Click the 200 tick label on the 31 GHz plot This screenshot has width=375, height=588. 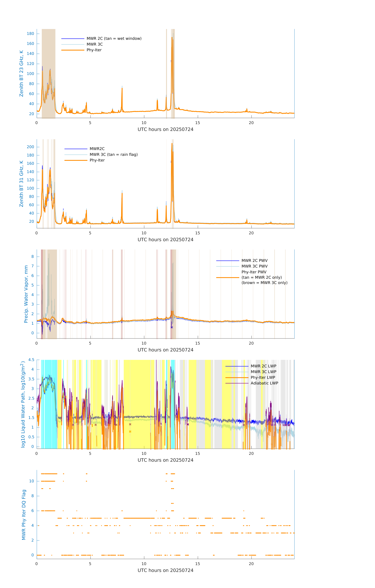(30, 147)
